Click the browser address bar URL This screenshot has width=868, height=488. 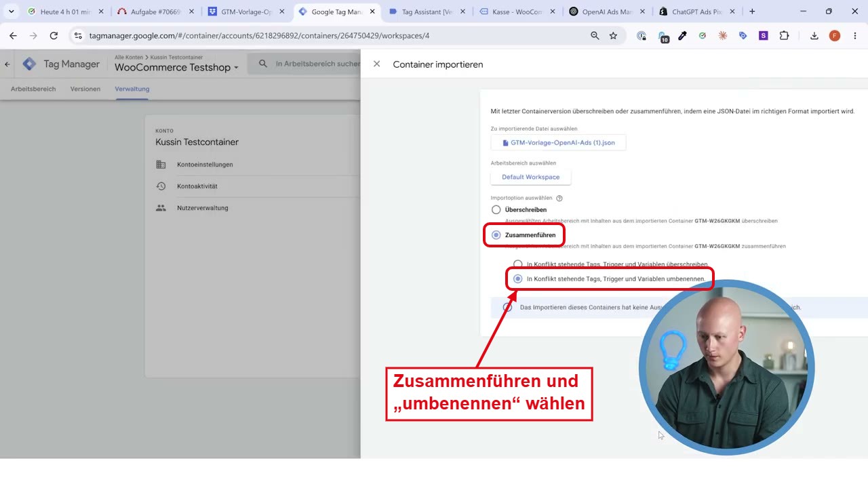[x=259, y=36]
